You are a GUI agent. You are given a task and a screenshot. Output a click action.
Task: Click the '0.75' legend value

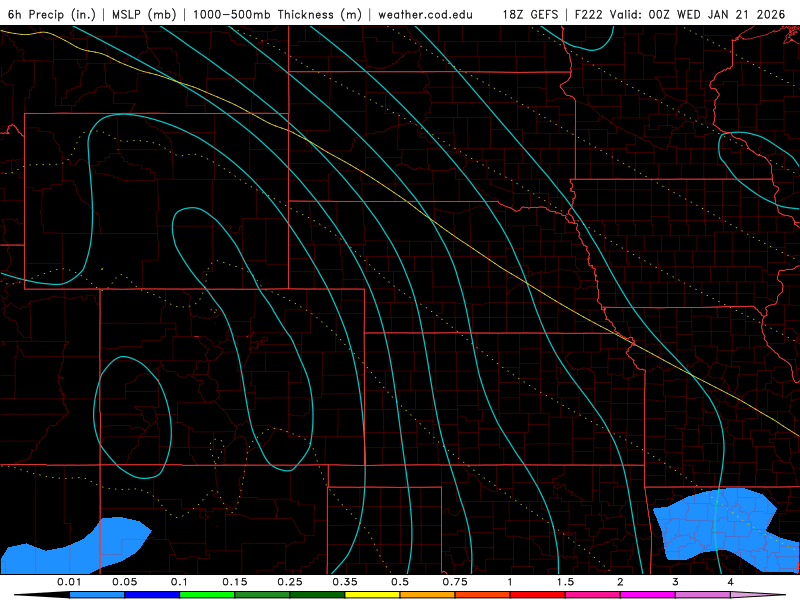[455, 582]
